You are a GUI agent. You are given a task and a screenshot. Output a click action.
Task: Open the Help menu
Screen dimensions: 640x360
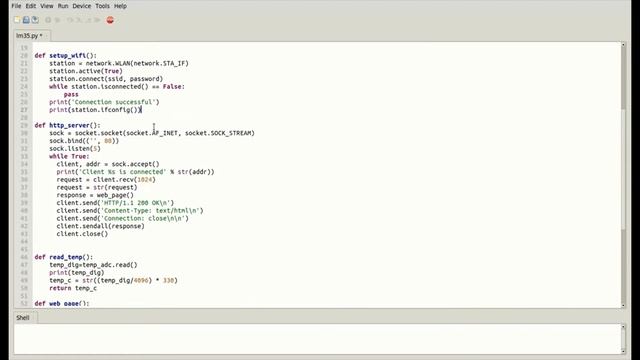[x=120, y=6]
